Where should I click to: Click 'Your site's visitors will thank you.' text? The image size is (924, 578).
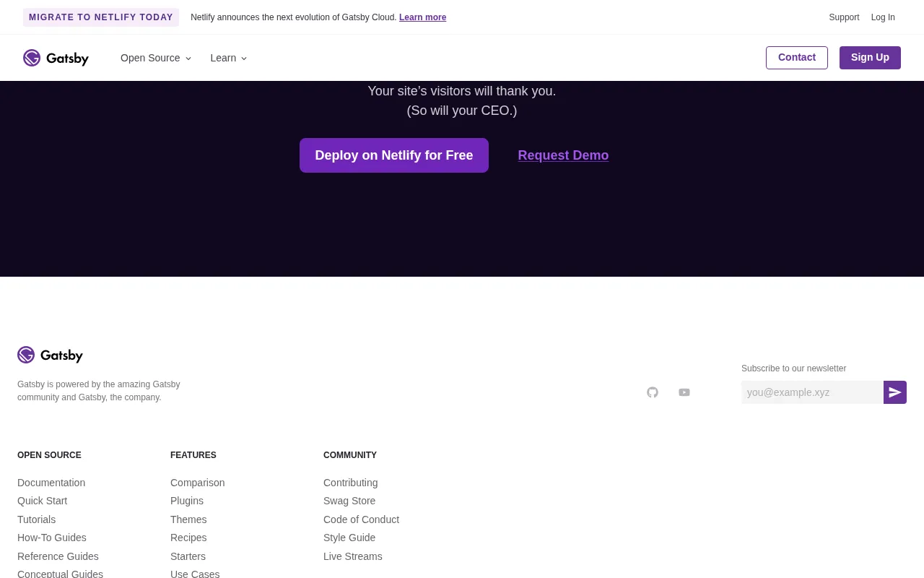point(462,91)
